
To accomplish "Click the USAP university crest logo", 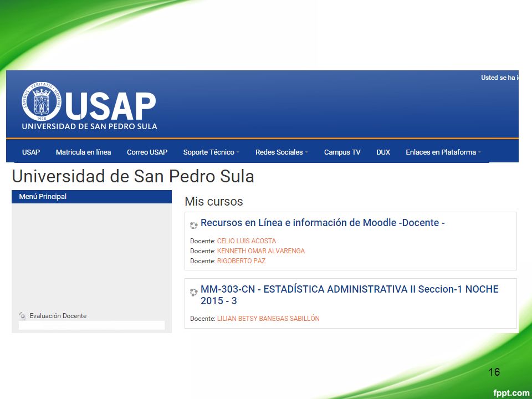I will 42,101.
